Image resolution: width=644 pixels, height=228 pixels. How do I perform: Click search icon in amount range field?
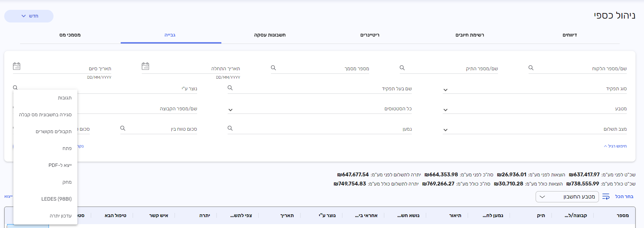(x=123, y=128)
